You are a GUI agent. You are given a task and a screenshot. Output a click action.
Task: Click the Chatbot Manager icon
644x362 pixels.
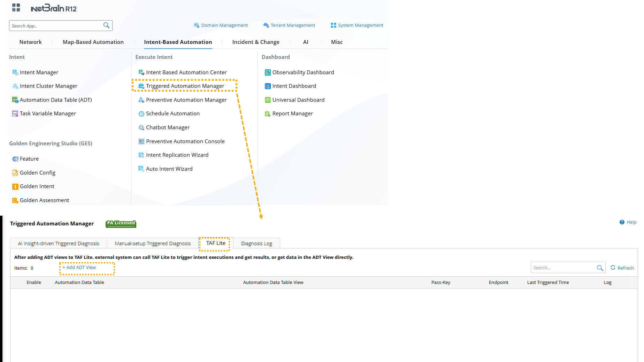(x=141, y=128)
